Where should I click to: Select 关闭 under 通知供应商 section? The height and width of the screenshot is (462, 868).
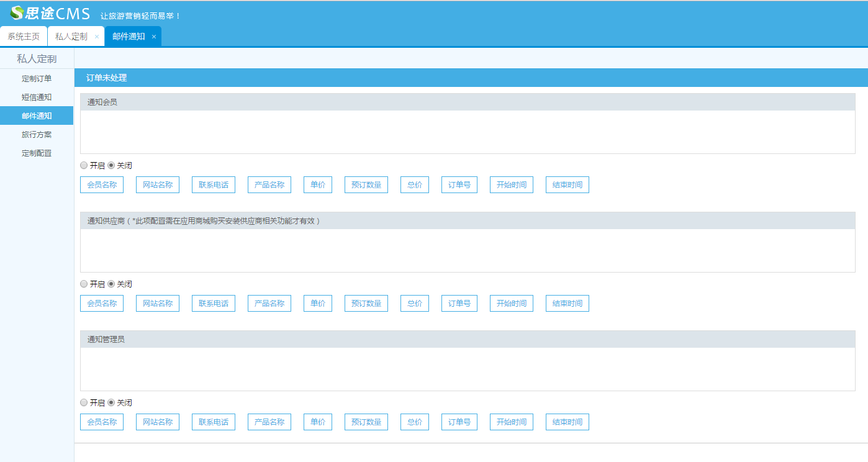(111, 284)
